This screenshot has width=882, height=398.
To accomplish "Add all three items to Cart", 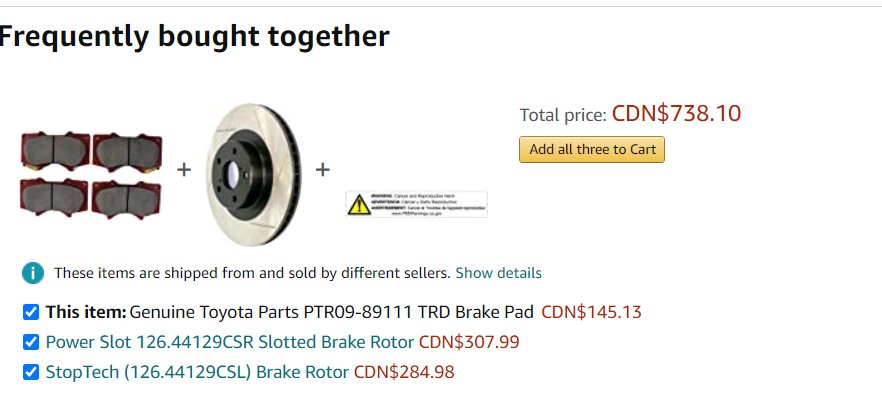I will coord(592,150).
